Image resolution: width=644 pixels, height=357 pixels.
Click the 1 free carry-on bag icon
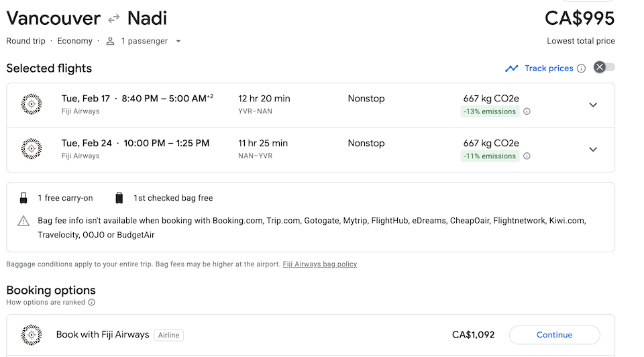[23, 198]
